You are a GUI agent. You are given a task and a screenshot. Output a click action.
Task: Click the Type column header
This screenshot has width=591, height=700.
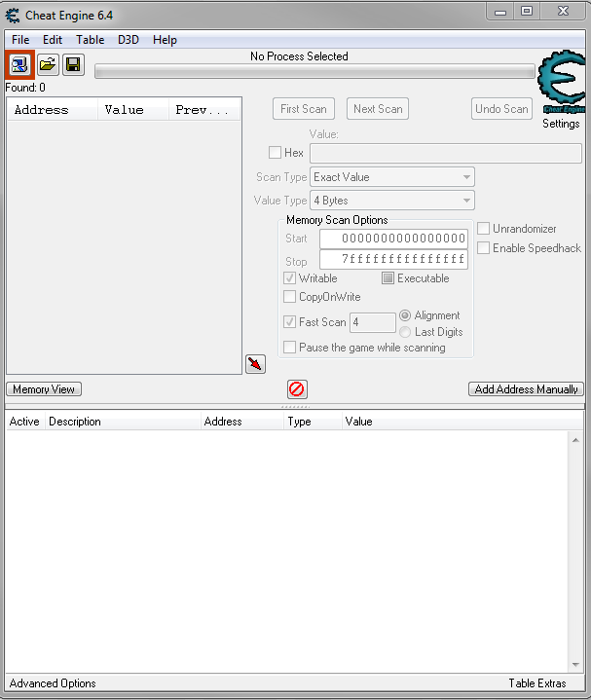coord(313,422)
